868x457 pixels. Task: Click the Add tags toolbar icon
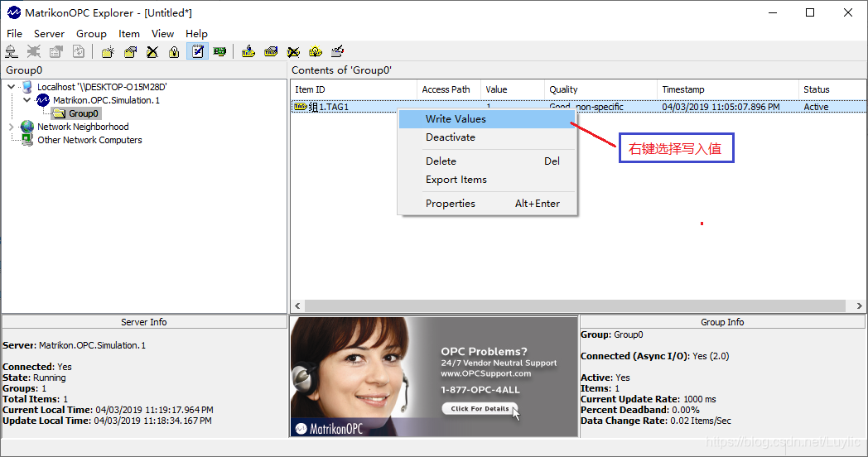click(x=248, y=51)
